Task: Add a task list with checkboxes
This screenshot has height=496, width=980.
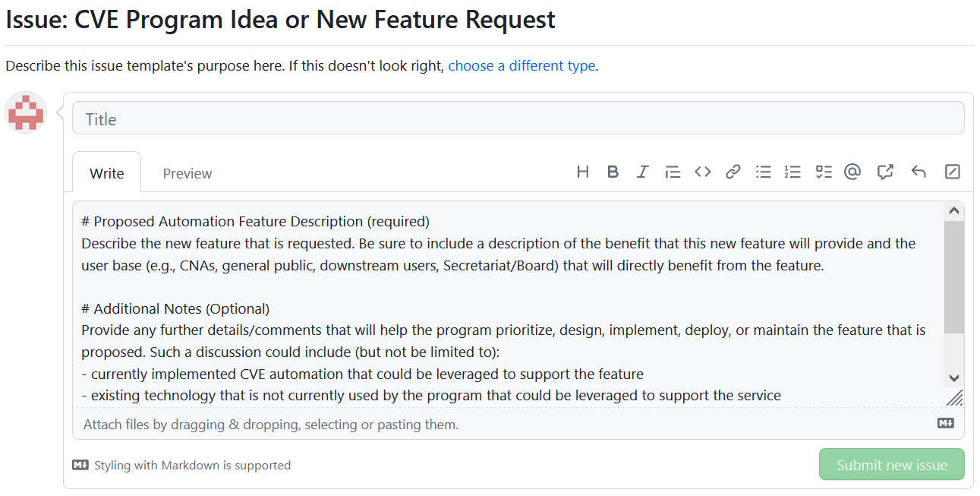Action: pos(824,172)
